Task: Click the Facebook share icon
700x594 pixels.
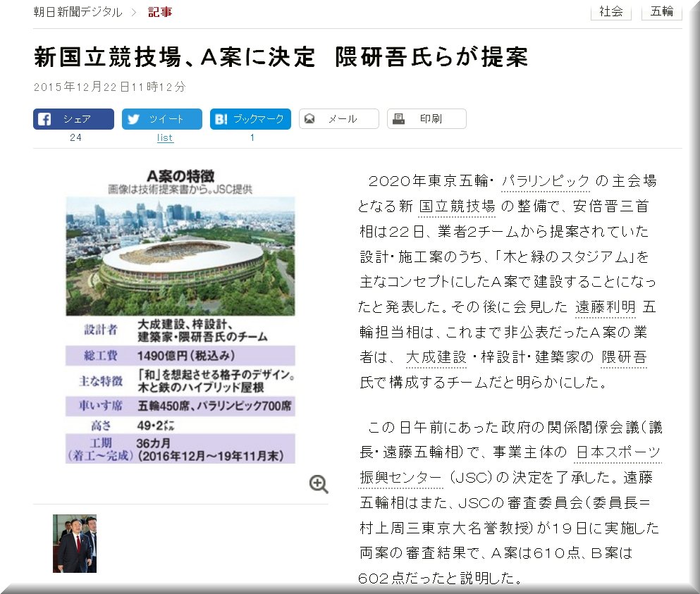Action: click(44, 119)
